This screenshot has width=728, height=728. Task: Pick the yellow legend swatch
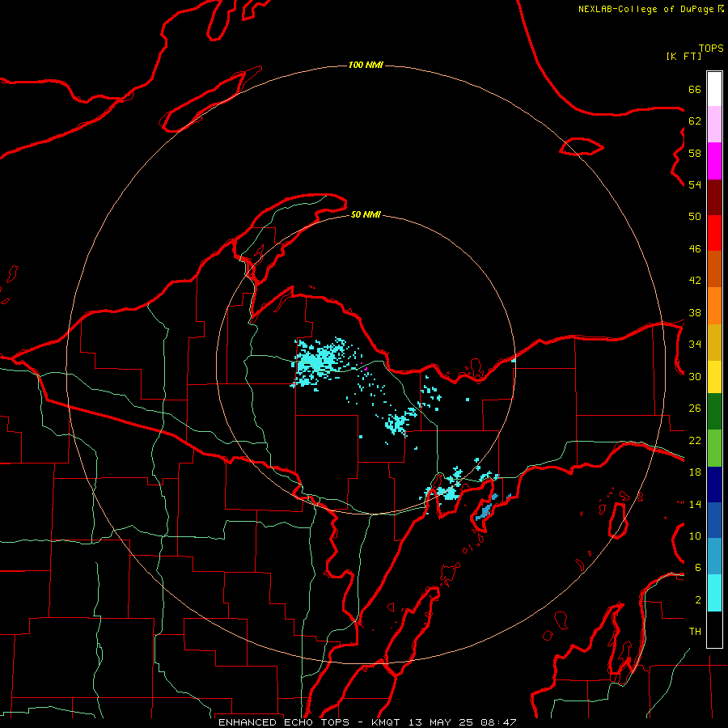pos(714,376)
